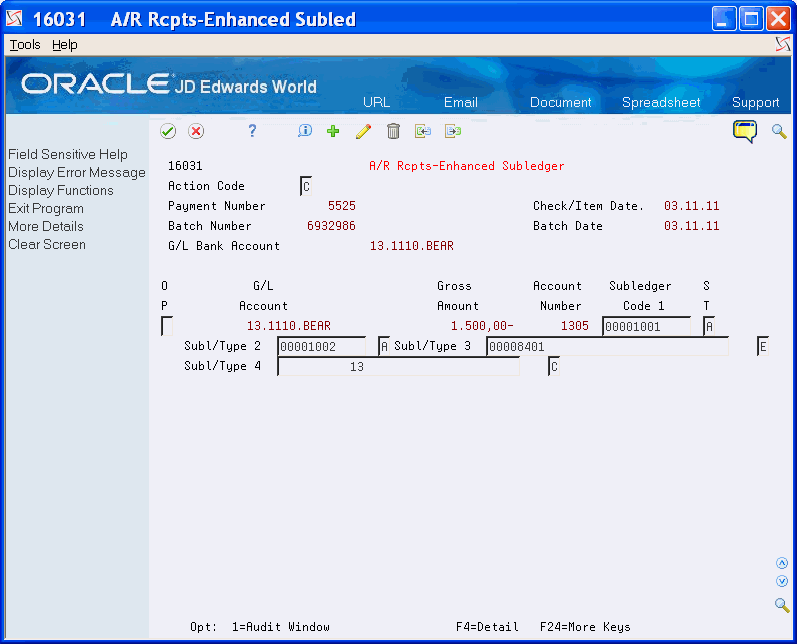Click the scroll up arrow icon
Image resolution: width=797 pixels, height=644 pixels.
[x=782, y=563]
